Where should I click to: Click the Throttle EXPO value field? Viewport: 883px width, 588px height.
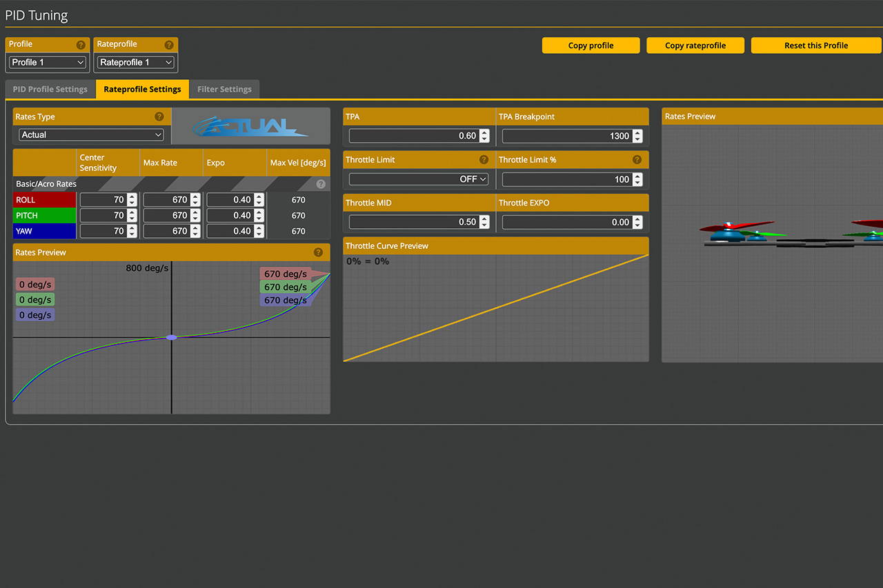point(573,222)
